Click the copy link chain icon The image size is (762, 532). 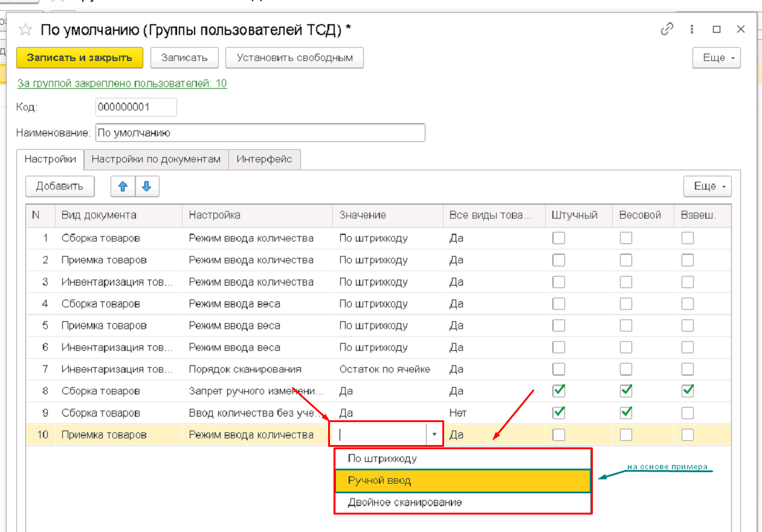(x=667, y=29)
